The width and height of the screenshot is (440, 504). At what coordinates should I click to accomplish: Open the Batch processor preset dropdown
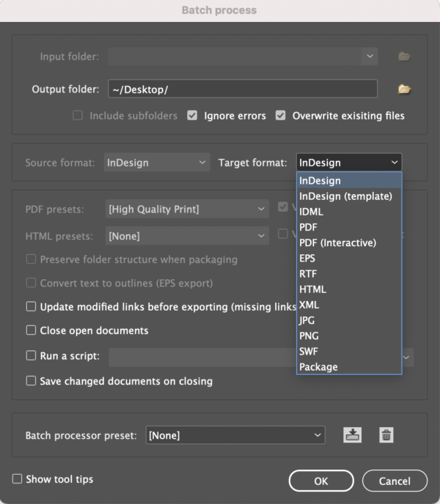click(235, 435)
